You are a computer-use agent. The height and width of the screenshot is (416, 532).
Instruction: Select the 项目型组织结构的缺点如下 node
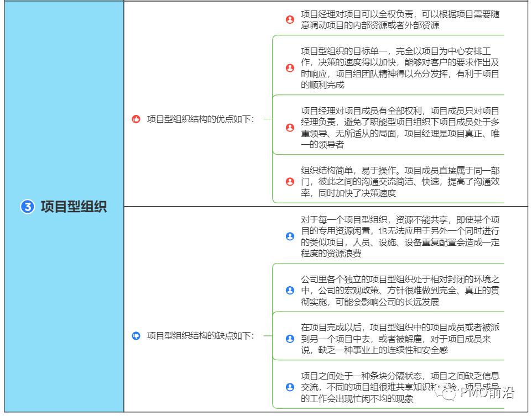[x=200, y=336]
